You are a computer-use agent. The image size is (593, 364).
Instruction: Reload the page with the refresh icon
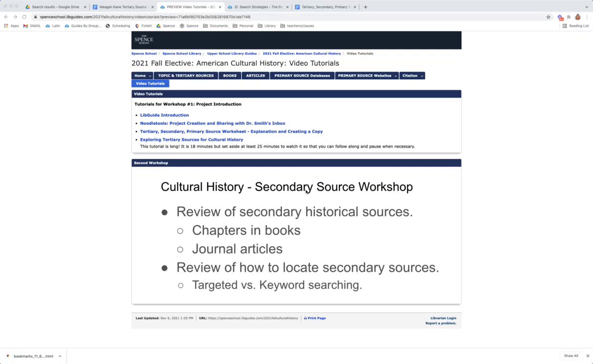[24, 17]
